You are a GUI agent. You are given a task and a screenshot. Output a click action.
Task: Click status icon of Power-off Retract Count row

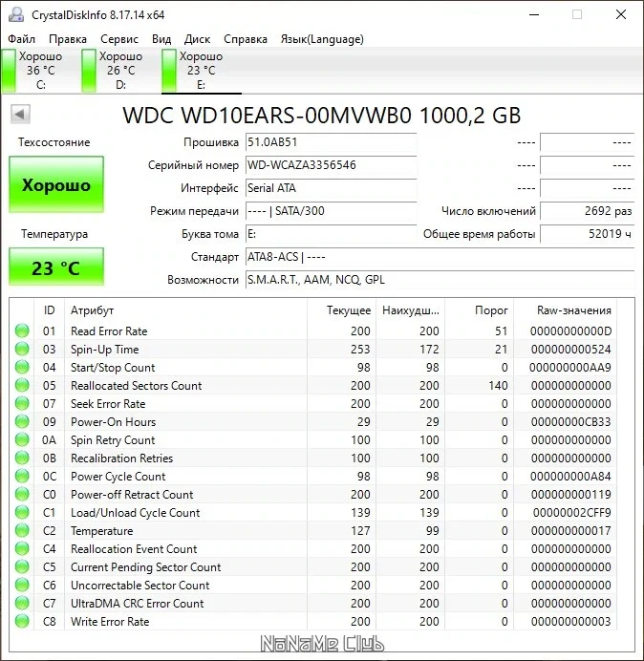point(22,494)
